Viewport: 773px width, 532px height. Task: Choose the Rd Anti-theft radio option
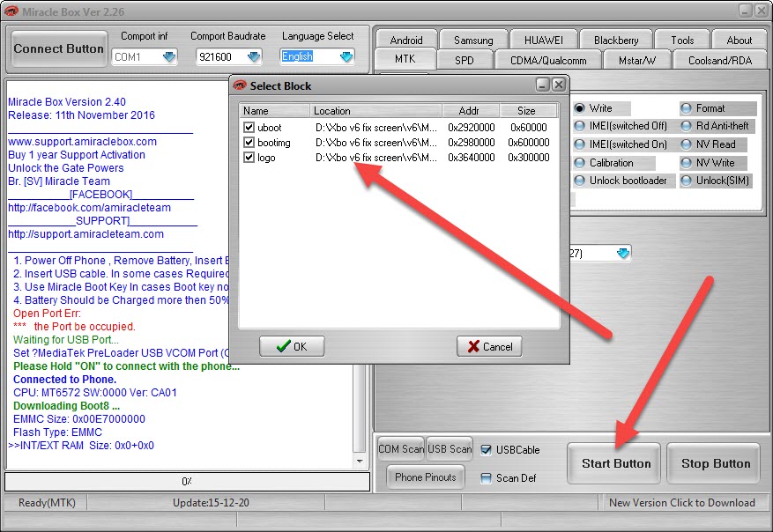[x=686, y=126]
